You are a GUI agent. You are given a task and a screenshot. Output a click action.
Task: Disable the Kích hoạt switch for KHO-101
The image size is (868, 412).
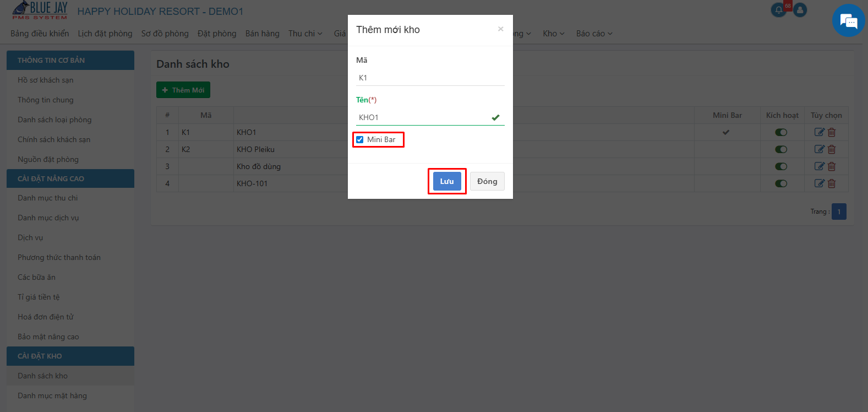click(781, 183)
